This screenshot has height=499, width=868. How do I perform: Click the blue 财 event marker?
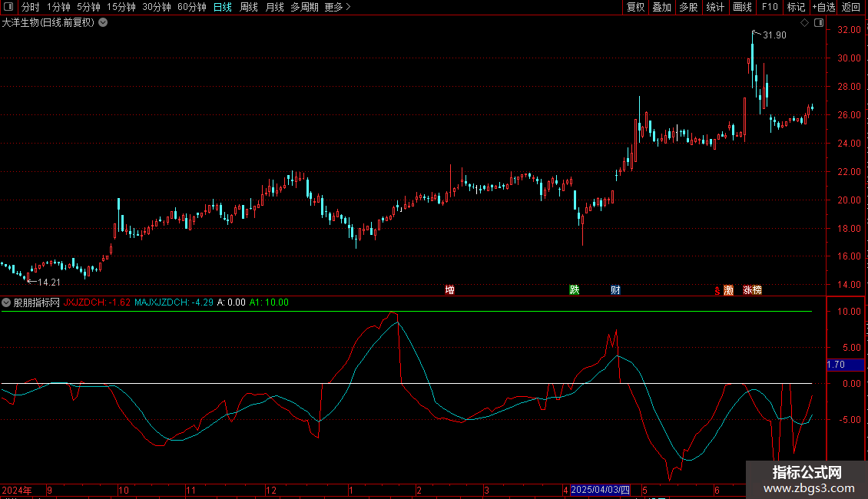[615, 290]
